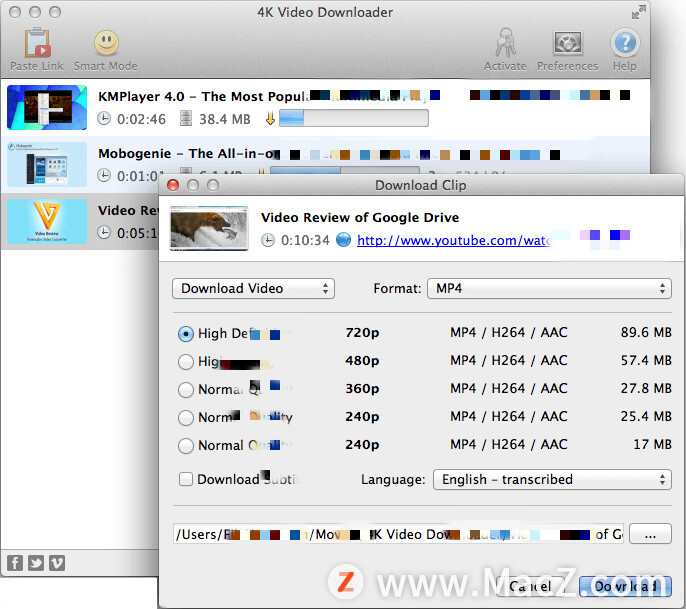Select the 240p 17 MB radio button
This screenshot has height=609, width=686.
[x=186, y=446]
